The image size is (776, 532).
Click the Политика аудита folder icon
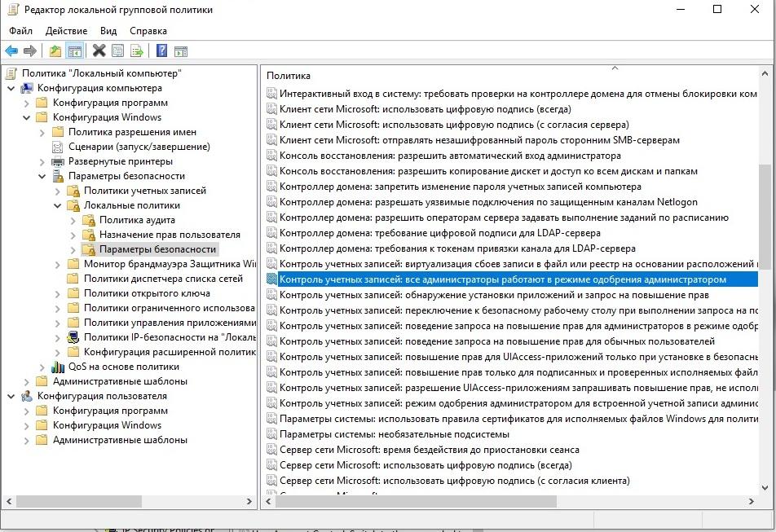pos(89,220)
